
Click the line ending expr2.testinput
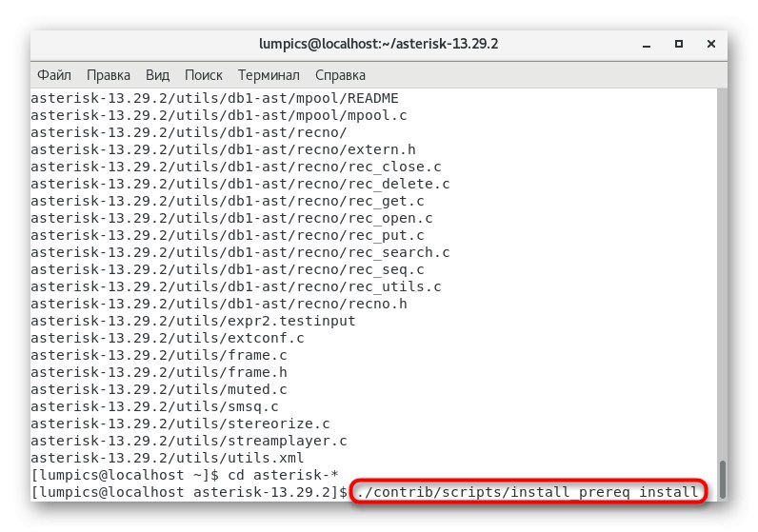click(193, 322)
